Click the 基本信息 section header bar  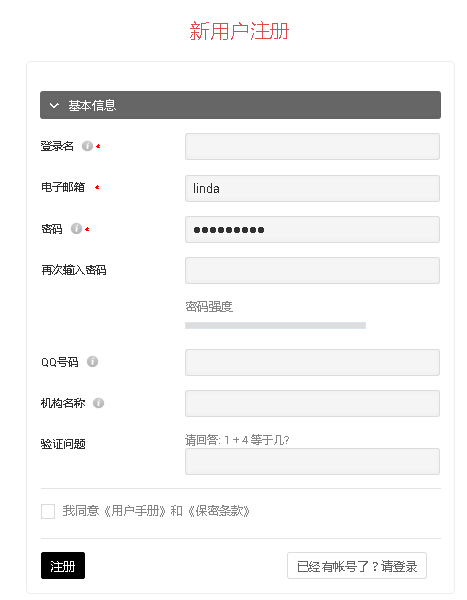click(240, 105)
